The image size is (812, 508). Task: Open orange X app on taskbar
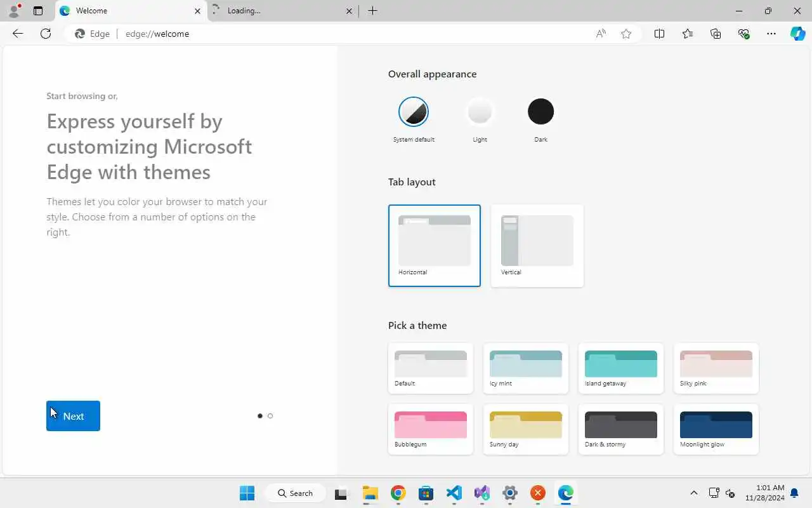click(538, 493)
